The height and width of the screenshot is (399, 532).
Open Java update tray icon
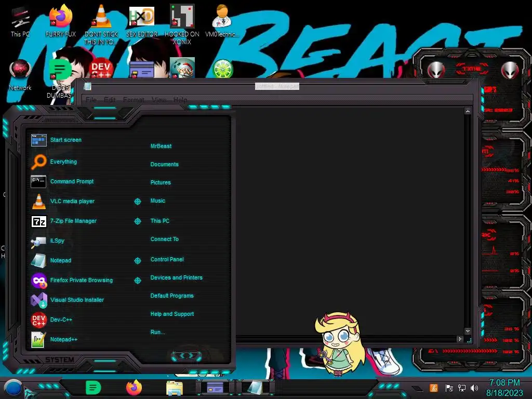(434, 388)
